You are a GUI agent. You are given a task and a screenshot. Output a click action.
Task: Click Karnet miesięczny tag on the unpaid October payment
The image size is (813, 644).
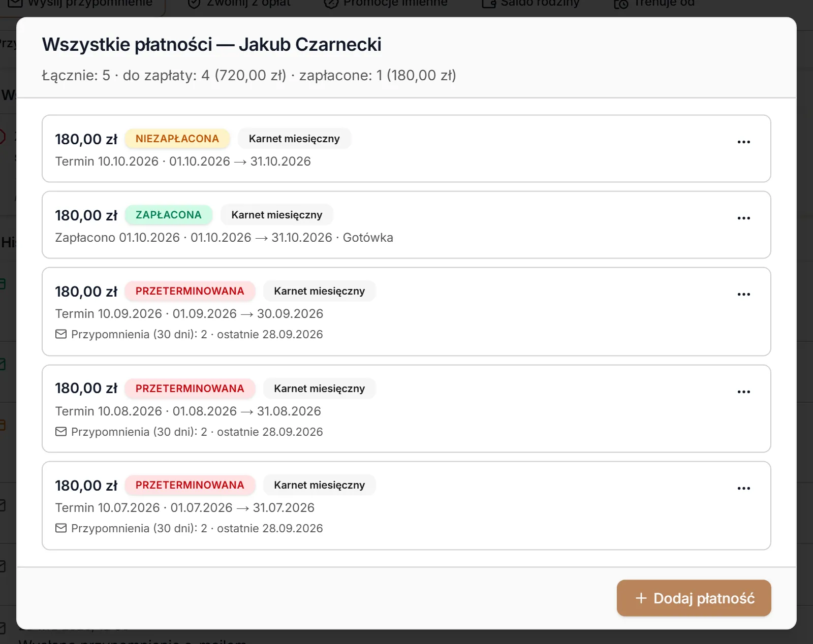[x=294, y=139]
